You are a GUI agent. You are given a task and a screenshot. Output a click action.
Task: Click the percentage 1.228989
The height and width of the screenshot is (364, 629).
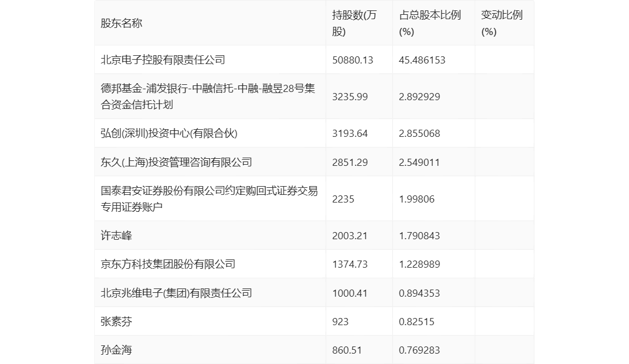(419, 264)
